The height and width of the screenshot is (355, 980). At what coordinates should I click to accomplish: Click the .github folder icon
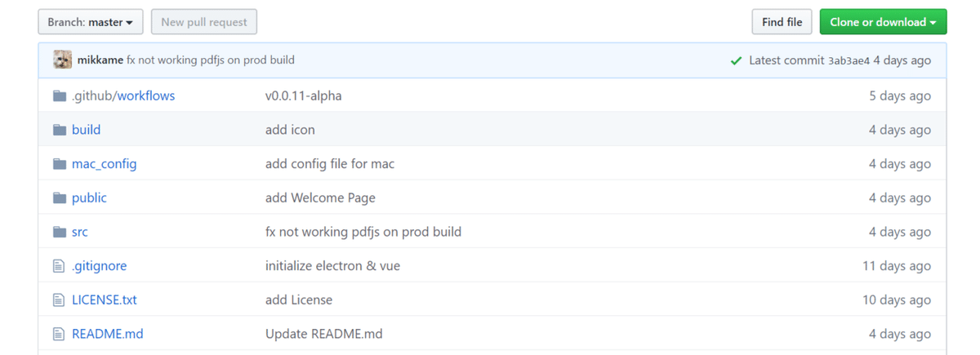(x=59, y=95)
